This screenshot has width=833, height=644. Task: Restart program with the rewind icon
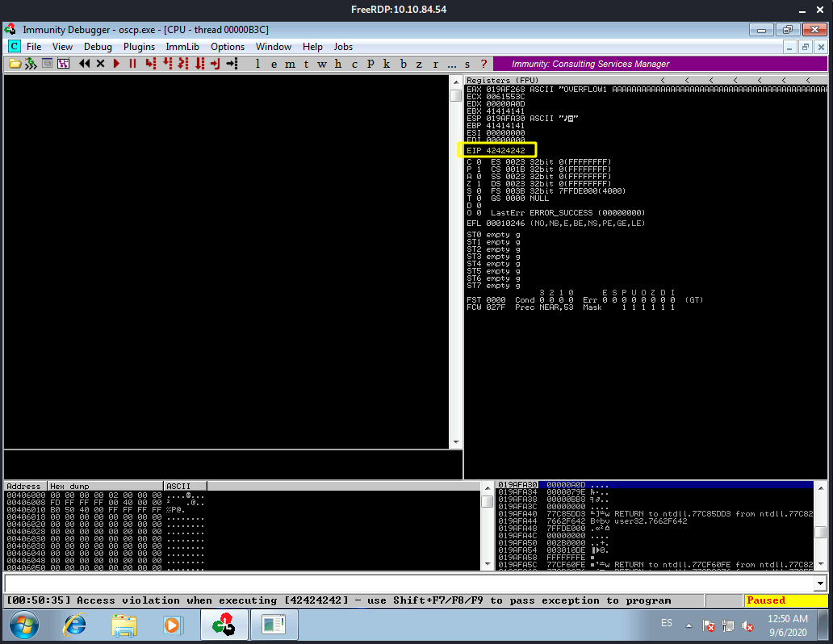click(84, 64)
